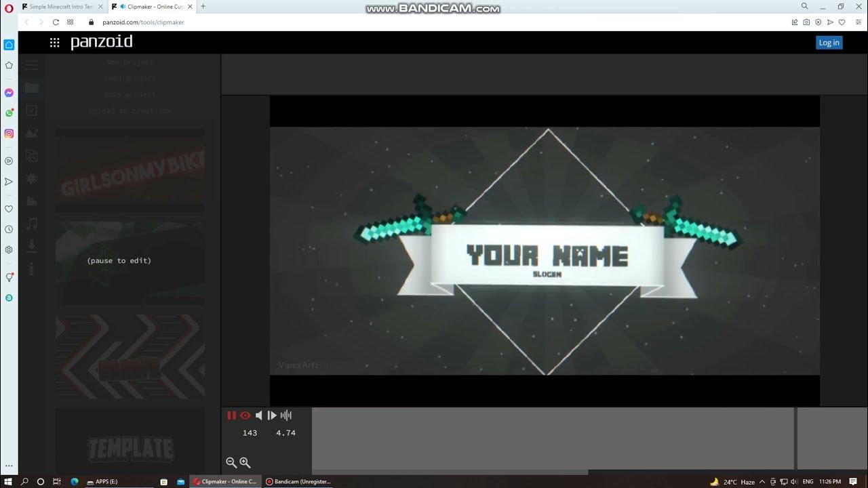
Task: Open the download render panel icon
Action: (x=31, y=246)
